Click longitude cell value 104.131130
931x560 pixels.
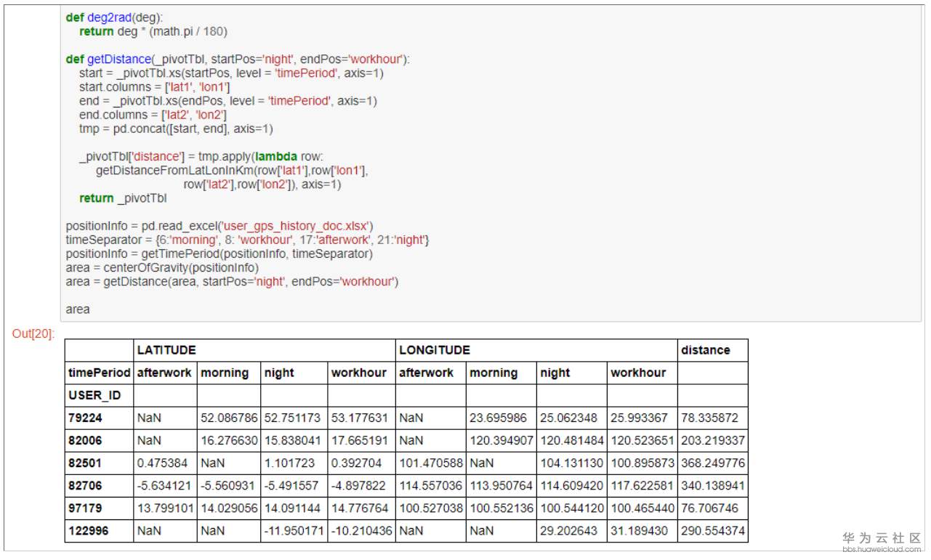[571, 463]
